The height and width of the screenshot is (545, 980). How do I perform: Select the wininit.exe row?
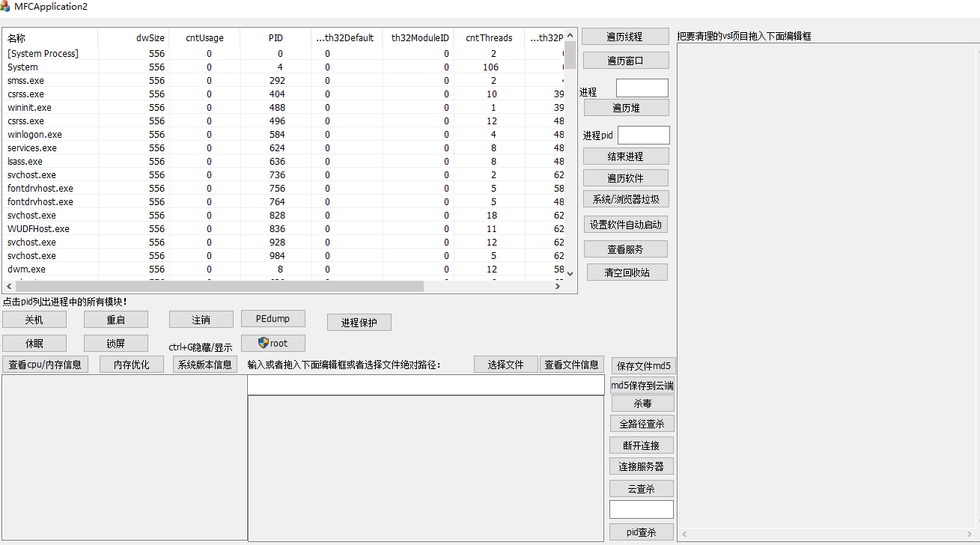pos(283,107)
